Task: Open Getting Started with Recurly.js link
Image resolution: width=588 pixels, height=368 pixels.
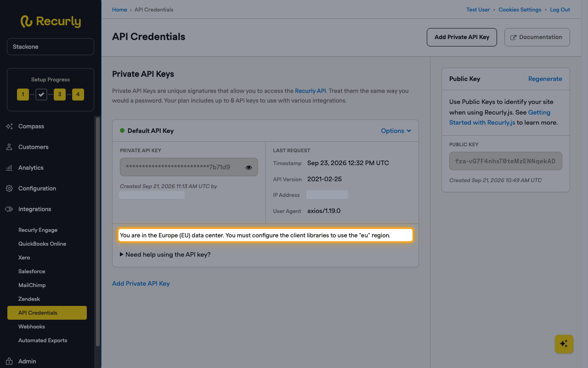Action: pos(500,117)
